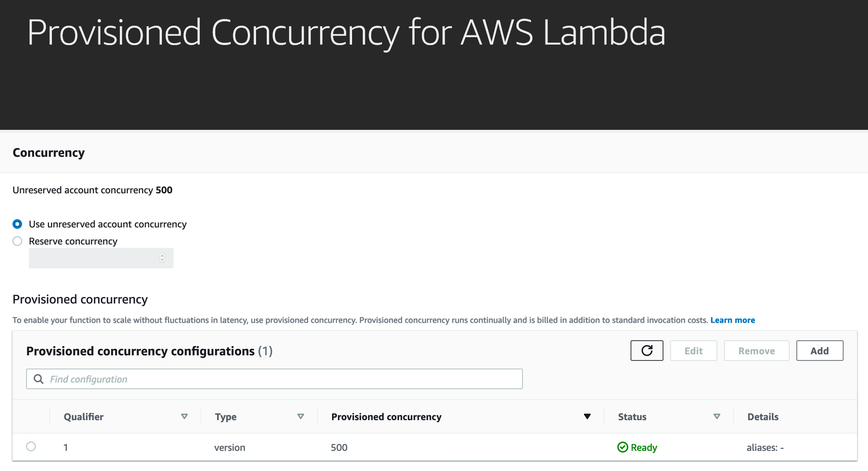Click the magnifier icon in Find configuration
The image size is (868, 471).
coord(38,379)
